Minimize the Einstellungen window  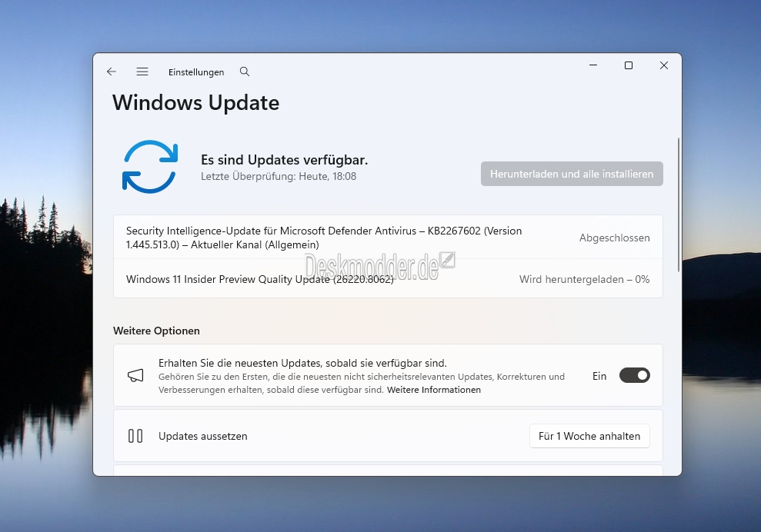click(x=592, y=66)
